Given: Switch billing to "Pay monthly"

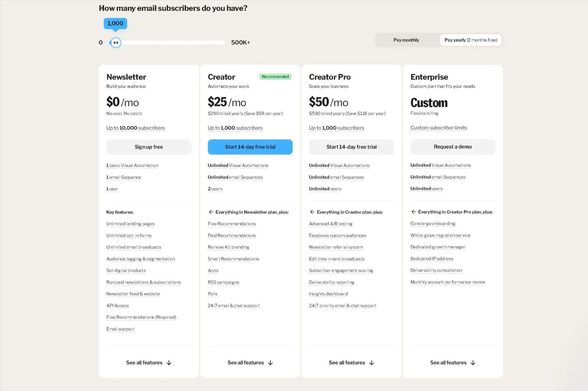Looking at the screenshot, I should [406, 40].
